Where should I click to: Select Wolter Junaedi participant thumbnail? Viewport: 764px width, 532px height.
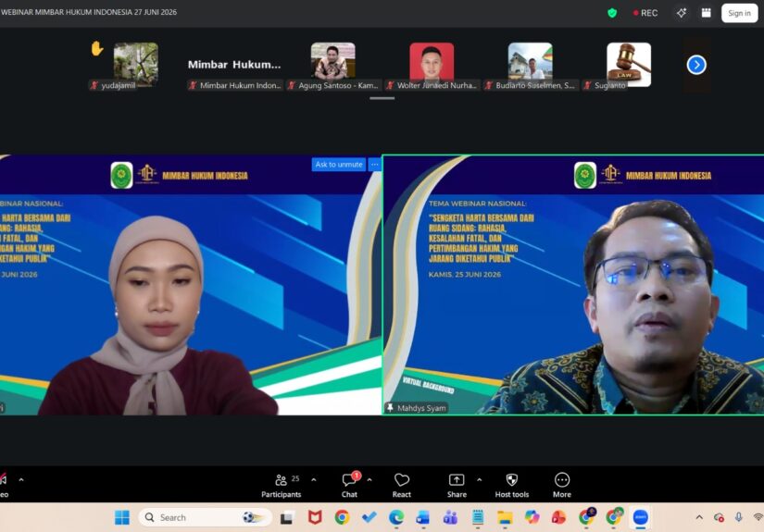432,61
